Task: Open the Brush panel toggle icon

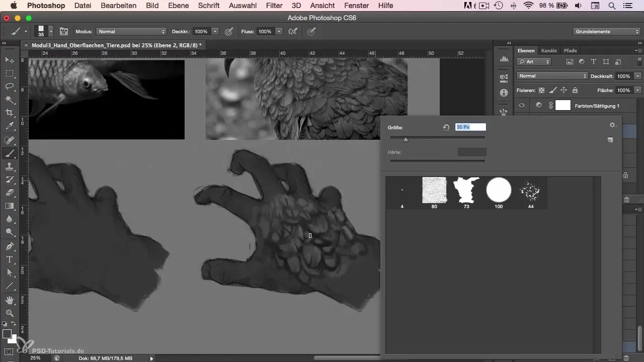Action: tap(64, 31)
